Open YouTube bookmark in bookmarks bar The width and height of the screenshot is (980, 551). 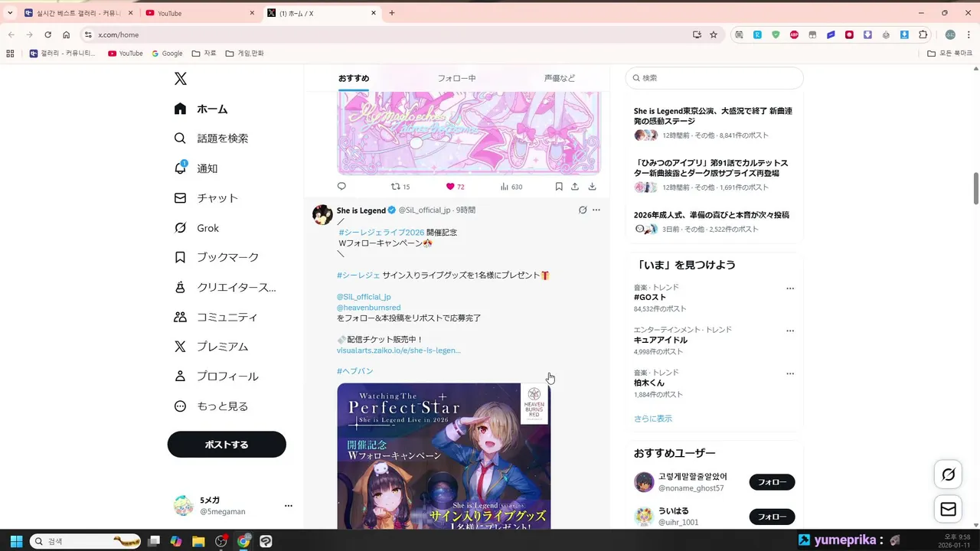click(126, 54)
